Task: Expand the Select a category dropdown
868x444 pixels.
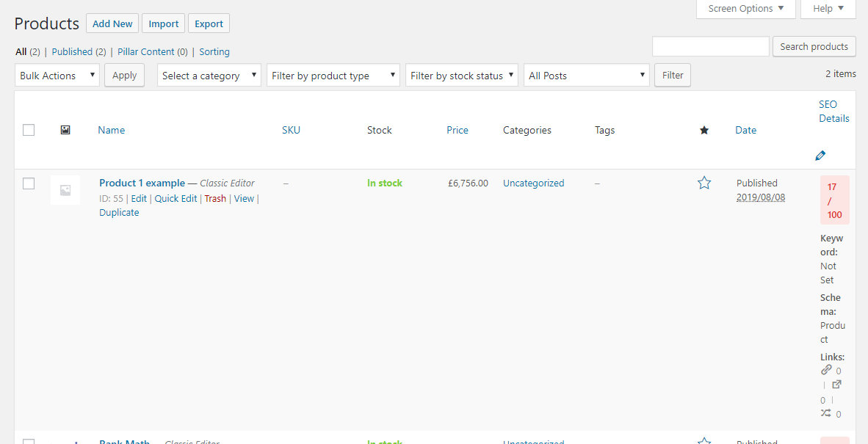Action: pyautogui.click(x=209, y=76)
